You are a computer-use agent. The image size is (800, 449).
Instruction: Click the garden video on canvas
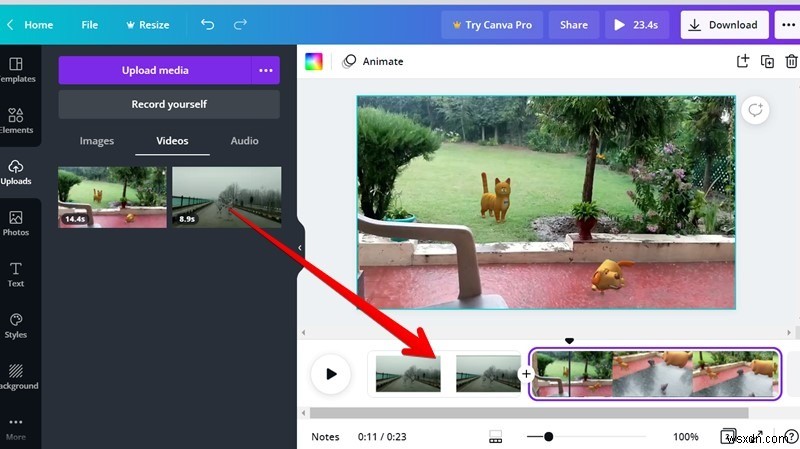(546, 202)
